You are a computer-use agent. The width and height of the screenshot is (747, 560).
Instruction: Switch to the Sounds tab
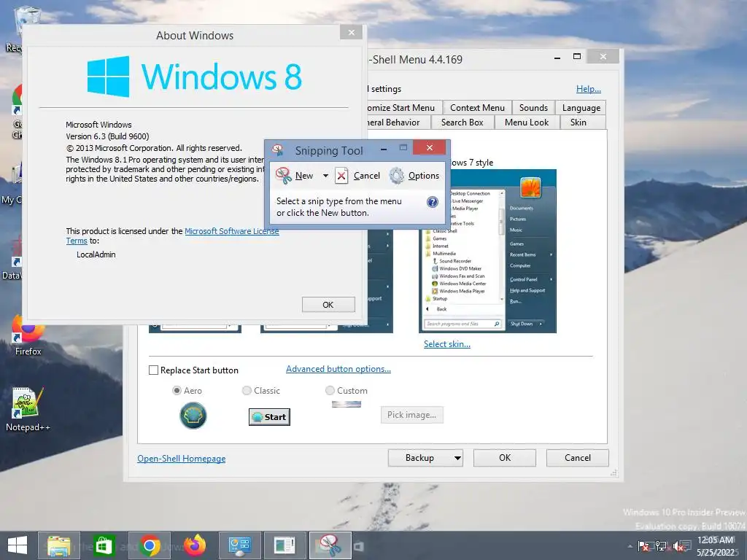click(x=533, y=108)
